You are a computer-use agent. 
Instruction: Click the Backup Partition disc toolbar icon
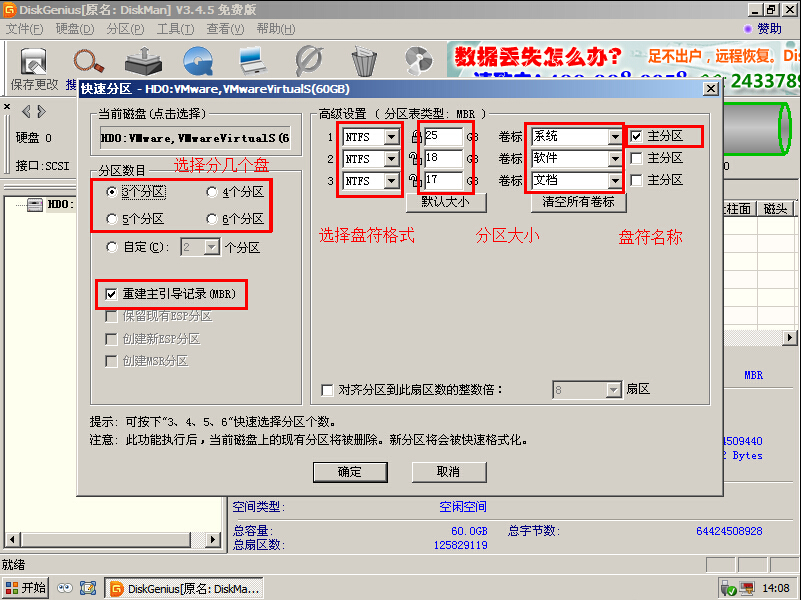[x=419, y=61]
